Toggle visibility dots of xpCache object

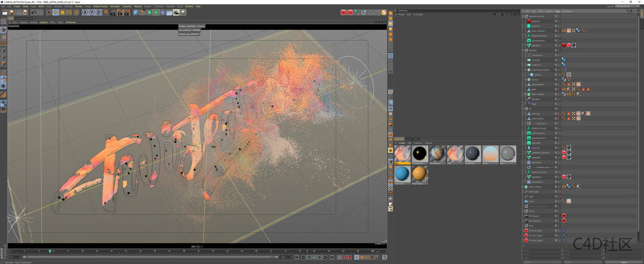(559, 21)
